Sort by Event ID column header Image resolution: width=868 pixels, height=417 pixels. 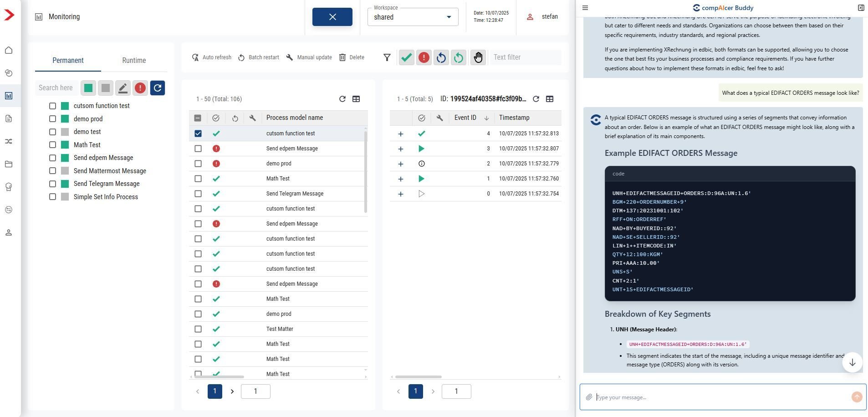pyautogui.click(x=465, y=118)
